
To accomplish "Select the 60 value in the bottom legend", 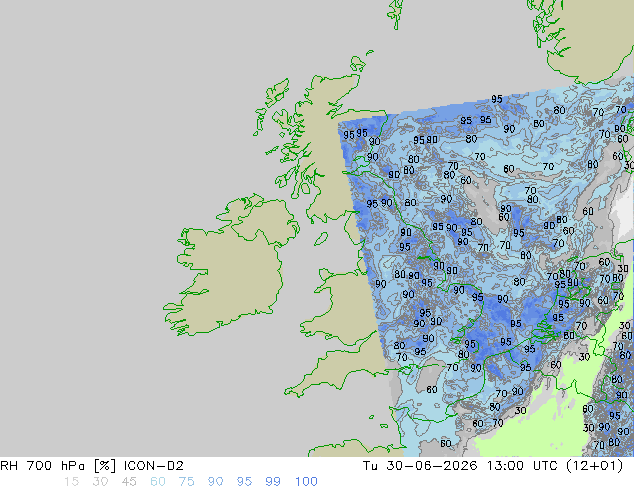I will 158,482.
